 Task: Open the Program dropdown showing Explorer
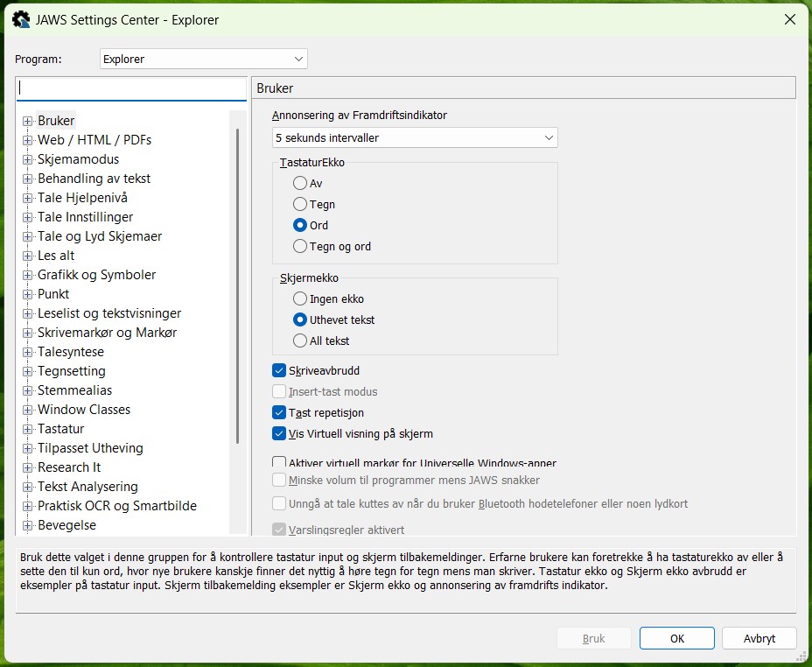coord(204,59)
